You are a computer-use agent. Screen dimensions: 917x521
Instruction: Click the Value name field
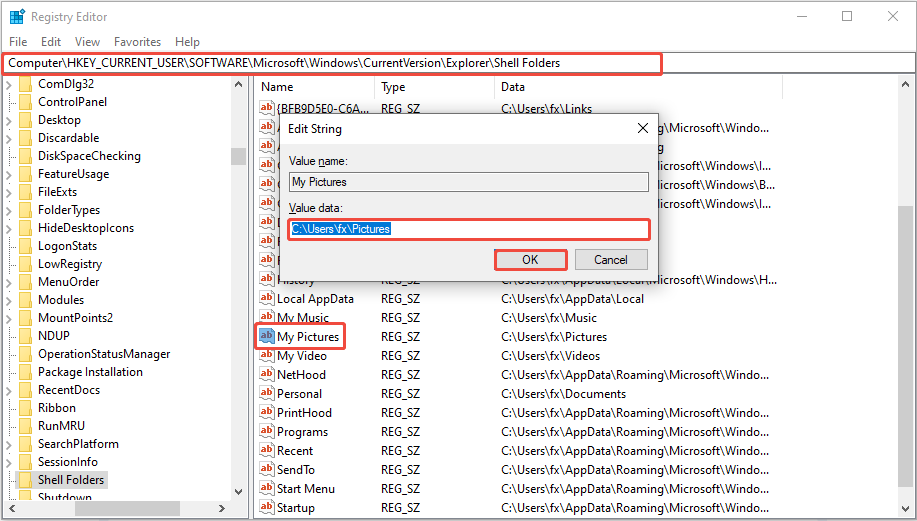pyautogui.click(x=469, y=182)
